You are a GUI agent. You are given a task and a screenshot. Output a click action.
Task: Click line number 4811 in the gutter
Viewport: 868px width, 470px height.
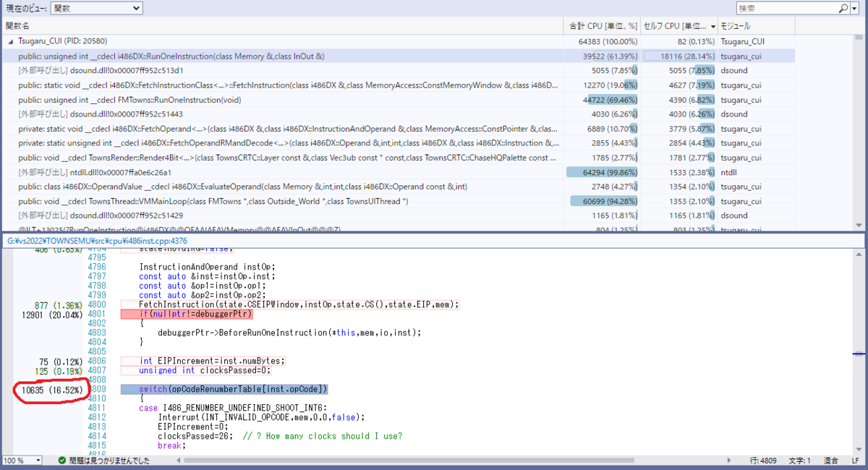tap(96, 408)
